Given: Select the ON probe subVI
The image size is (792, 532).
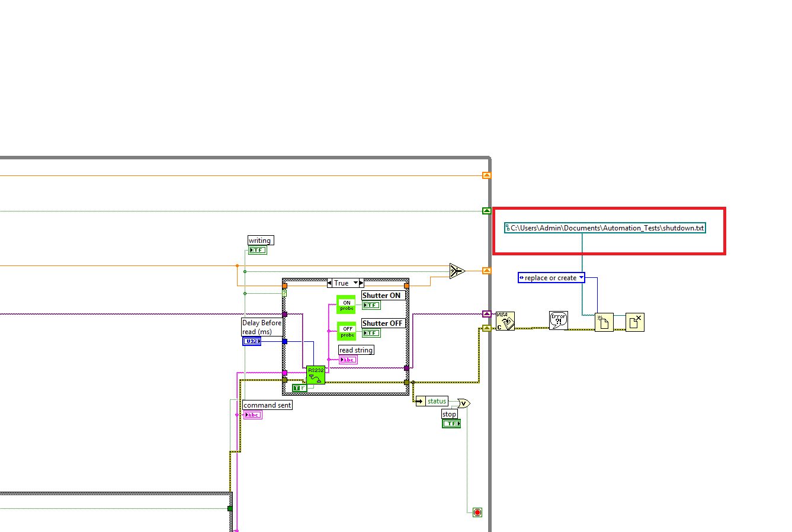Looking at the screenshot, I should [x=346, y=305].
